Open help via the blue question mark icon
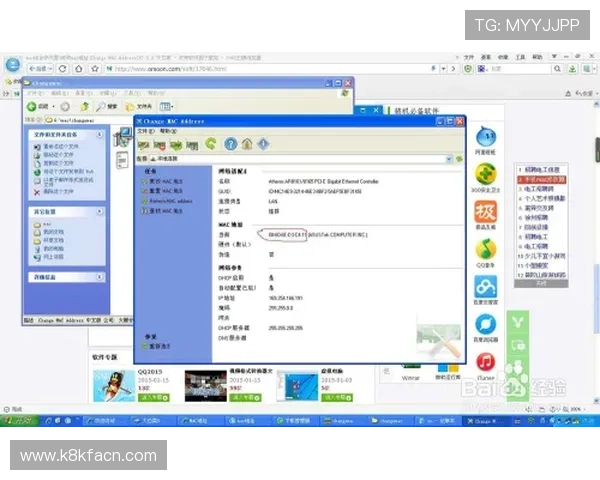 [230, 144]
